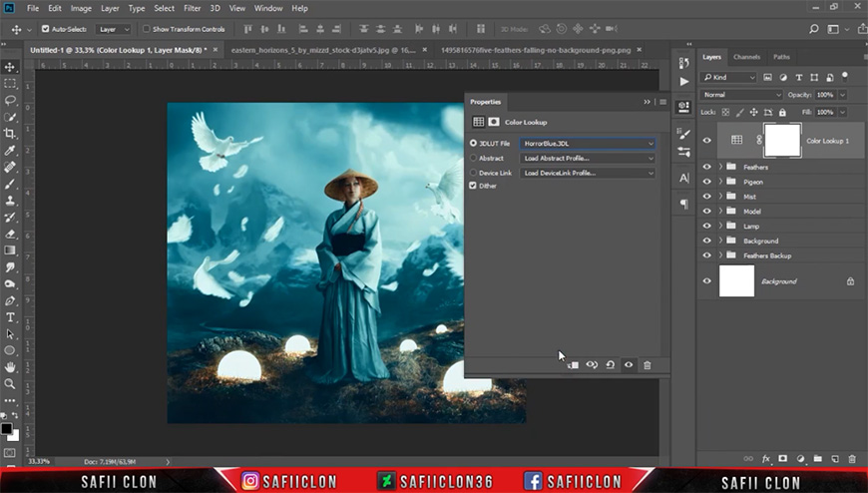The height and width of the screenshot is (493, 868).
Task: Hide the Pigeon group layer
Action: 707,182
